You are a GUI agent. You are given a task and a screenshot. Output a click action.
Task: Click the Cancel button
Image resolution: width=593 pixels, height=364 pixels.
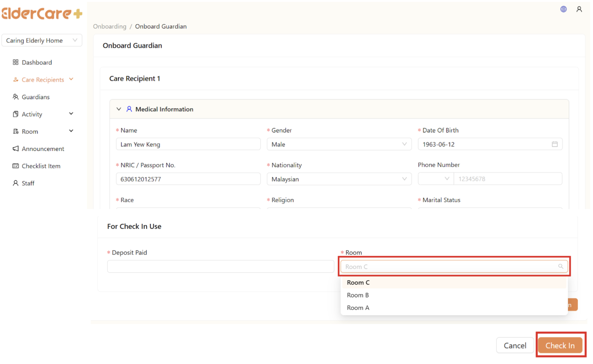tap(515, 345)
